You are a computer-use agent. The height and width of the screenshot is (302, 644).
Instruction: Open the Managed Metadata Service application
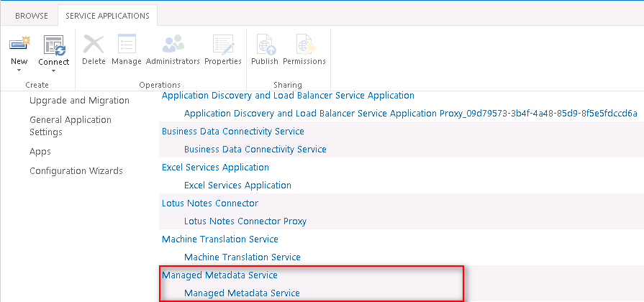tap(219, 275)
